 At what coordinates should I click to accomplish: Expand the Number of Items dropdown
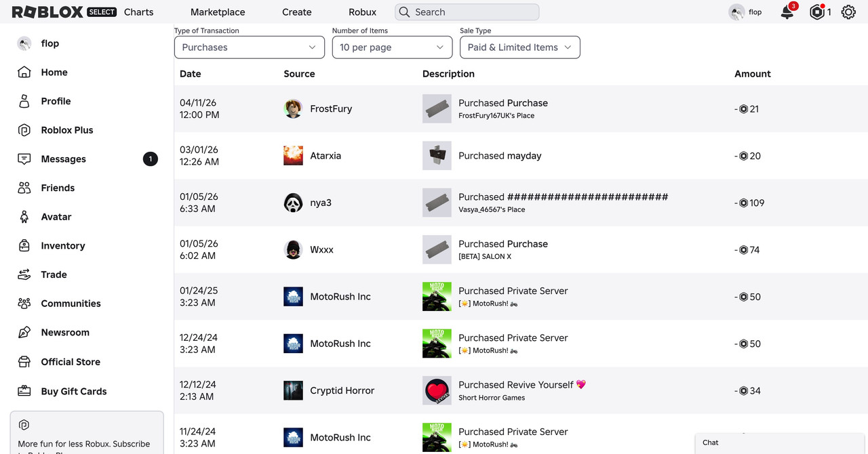pyautogui.click(x=392, y=47)
